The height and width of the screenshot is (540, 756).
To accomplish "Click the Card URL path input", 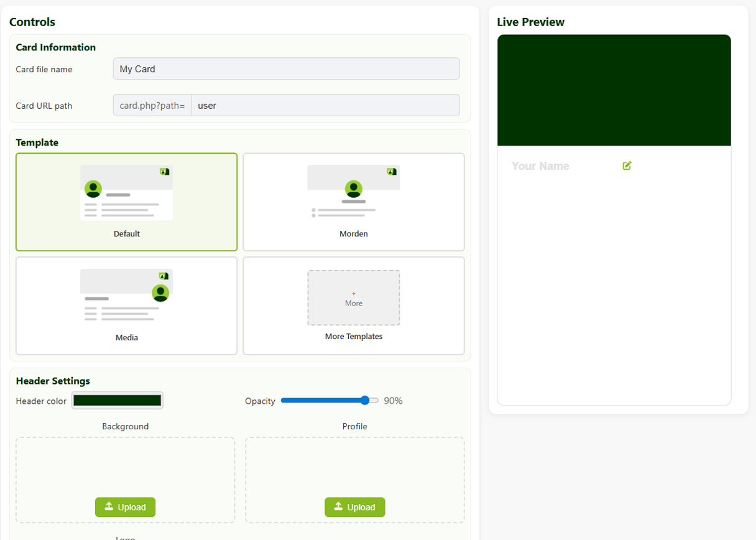I will coord(325,106).
